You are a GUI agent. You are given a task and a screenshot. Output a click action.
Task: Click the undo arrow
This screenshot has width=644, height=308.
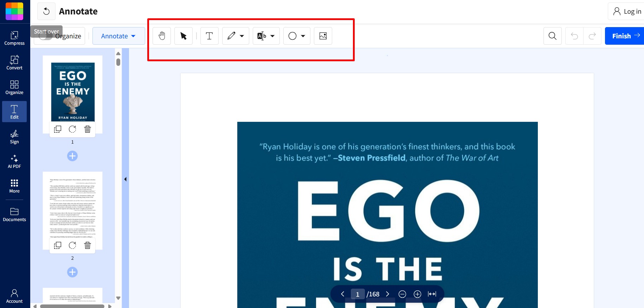[574, 36]
